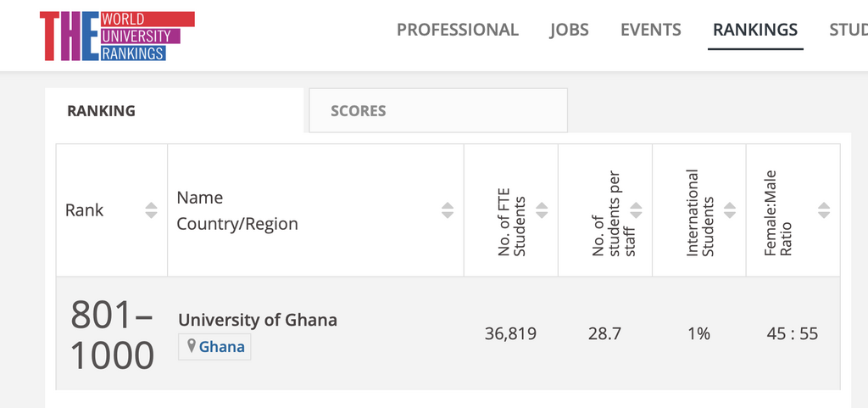Sort by Name Country/Region arrows
Screen dimensions: 868x408
(x=448, y=210)
